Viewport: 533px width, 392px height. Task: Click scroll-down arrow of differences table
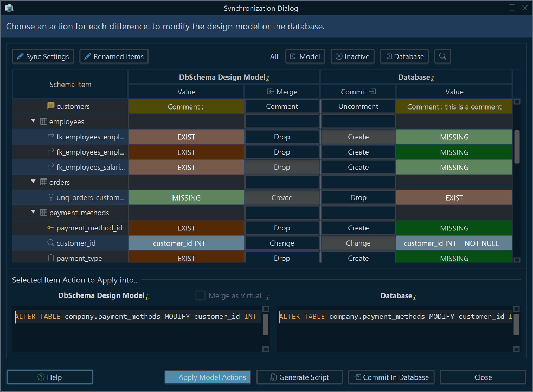tap(517, 260)
